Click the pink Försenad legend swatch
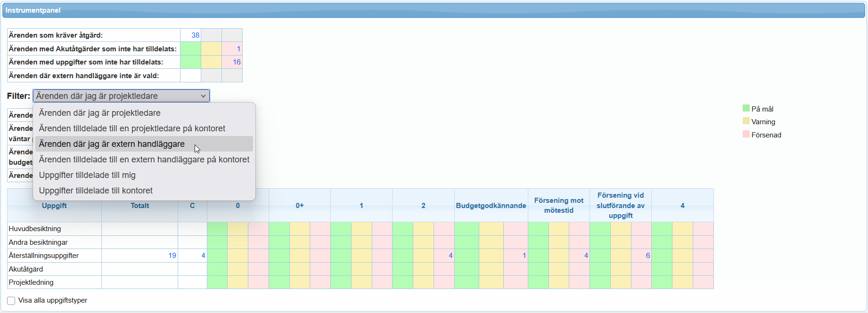 746,135
